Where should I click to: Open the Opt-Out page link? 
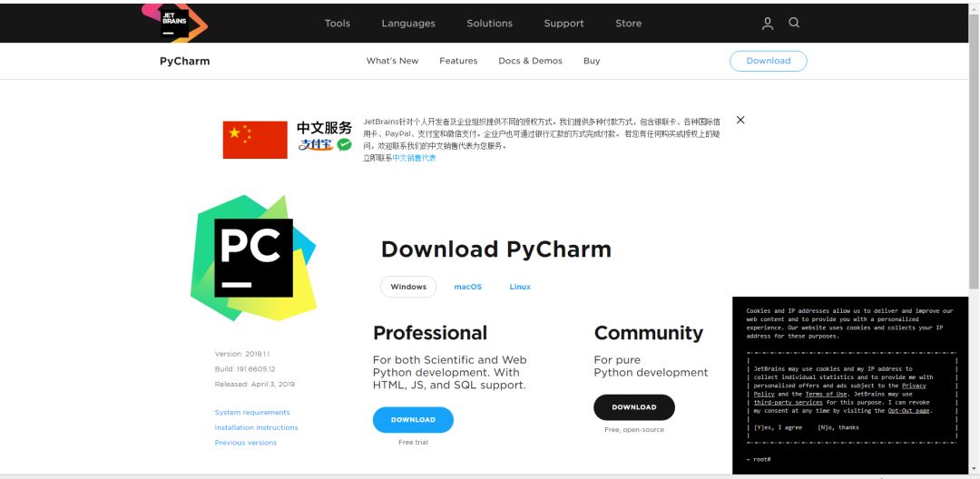909,411
